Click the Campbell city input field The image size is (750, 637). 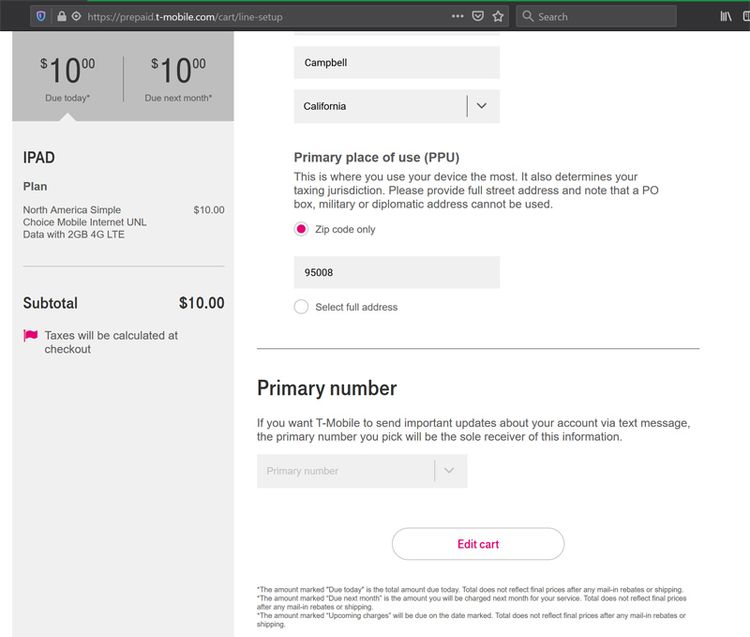397,63
